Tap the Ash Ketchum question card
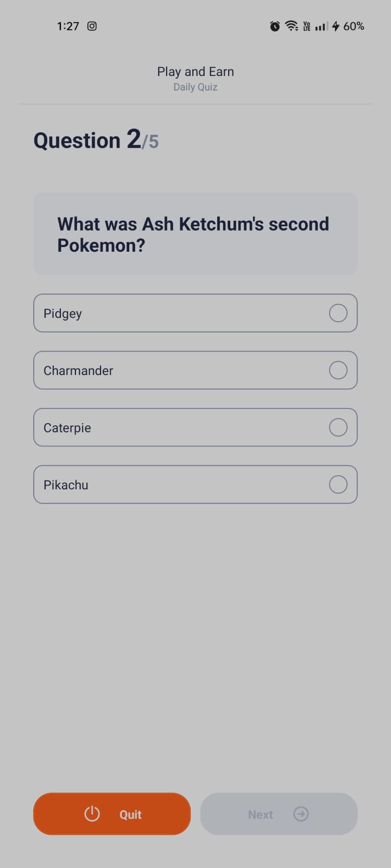391x868 pixels. tap(195, 234)
